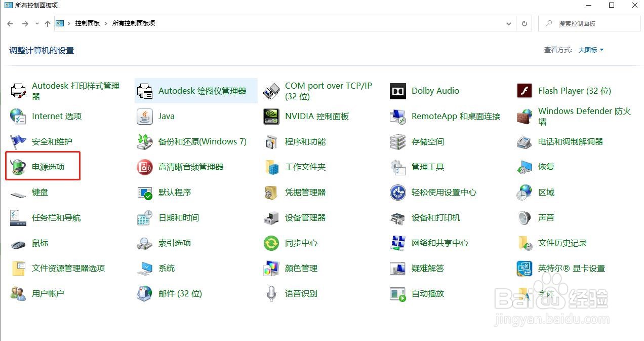Open the recent locations dropdown arrow
Viewport: 644px width, 341px height.
tap(37, 24)
